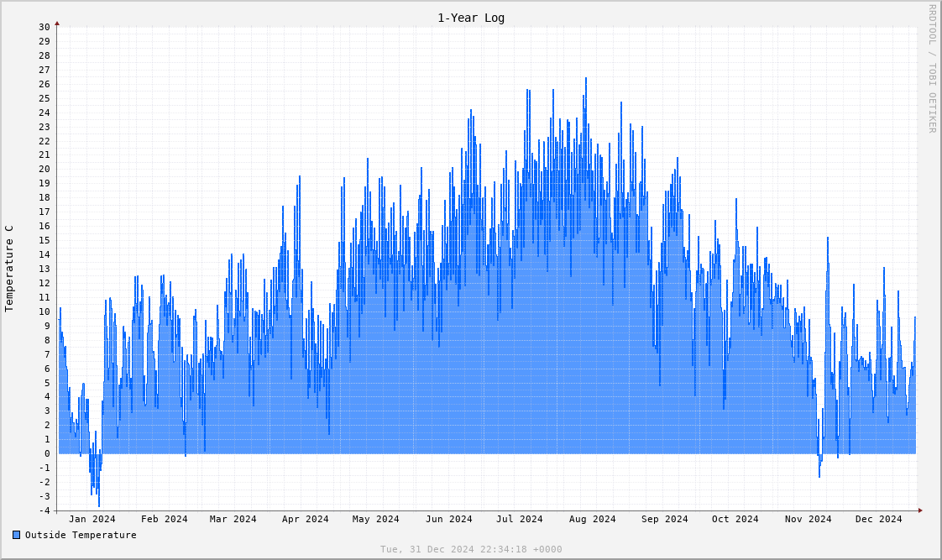Click the Dec 2024 month label
This screenshot has height=560, width=942.
[879, 519]
